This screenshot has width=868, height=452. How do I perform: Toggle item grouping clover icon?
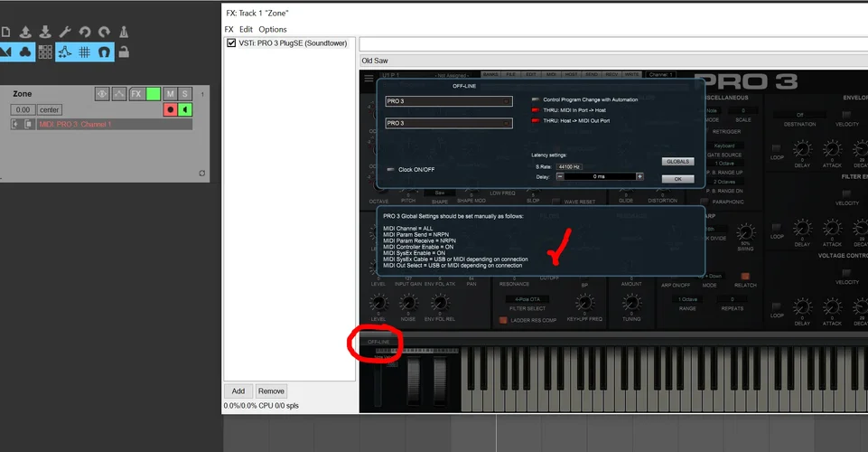click(25, 52)
